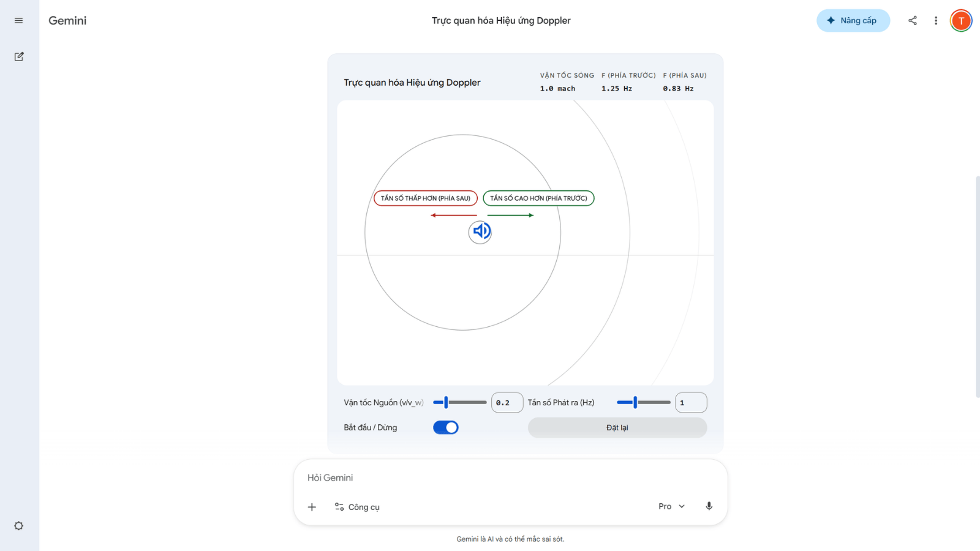This screenshot has height=551, width=980.
Task: Click the Nâng cấp upgrade button
Action: 853,20
